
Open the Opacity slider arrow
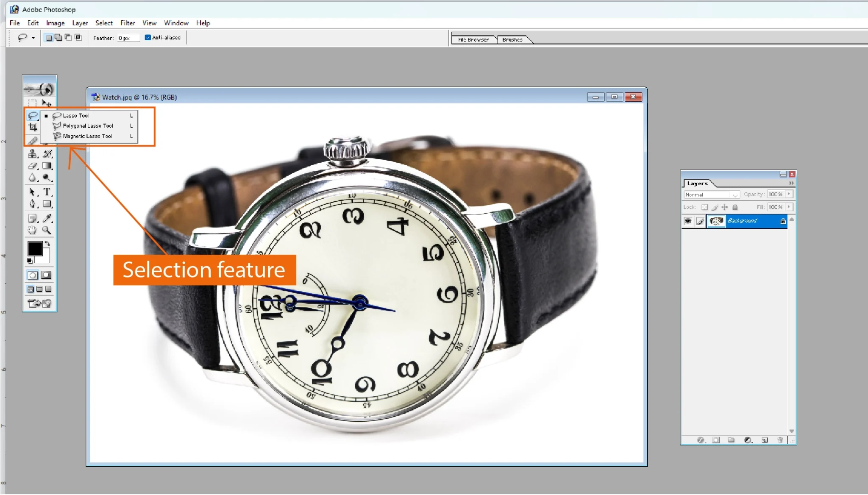pos(789,194)
